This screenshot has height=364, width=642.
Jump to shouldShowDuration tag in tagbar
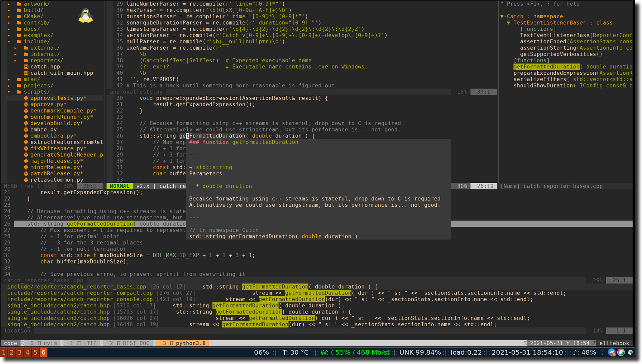572,86
